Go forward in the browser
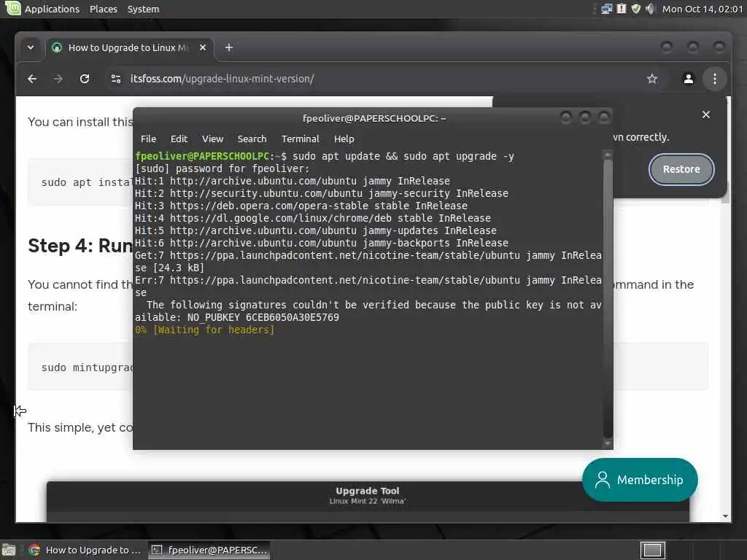The image size is (747, 560). point(58,79)
